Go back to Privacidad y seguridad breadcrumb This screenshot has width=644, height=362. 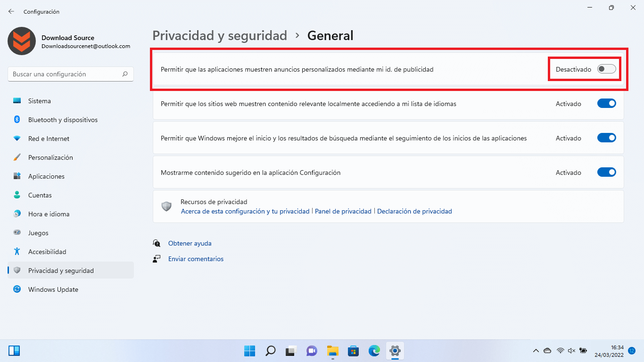[220, 36]
